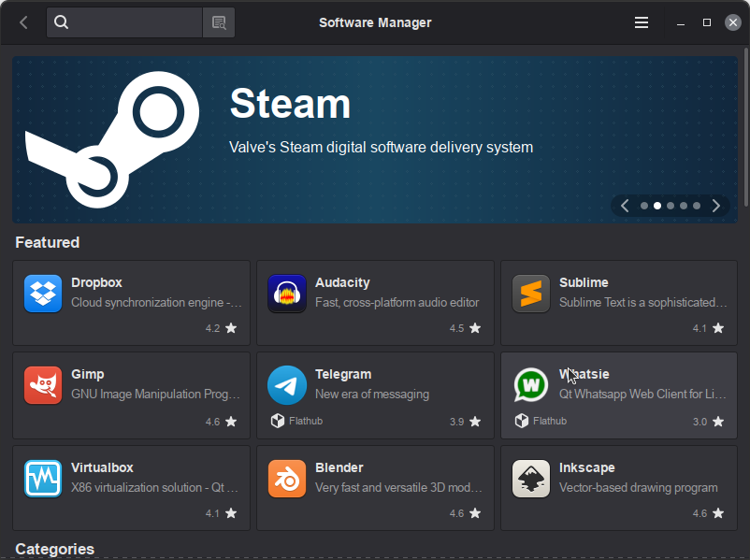750x560 pixels.
Task: Click the Dropbox description 'Cloud synchronization engine'
Action: pyautogui.click(x=156, y=302)
